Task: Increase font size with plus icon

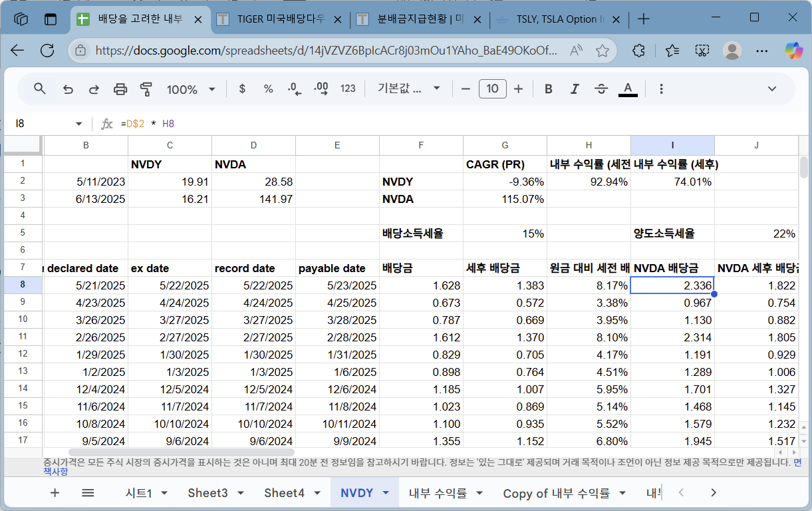Action: point(519,88)
